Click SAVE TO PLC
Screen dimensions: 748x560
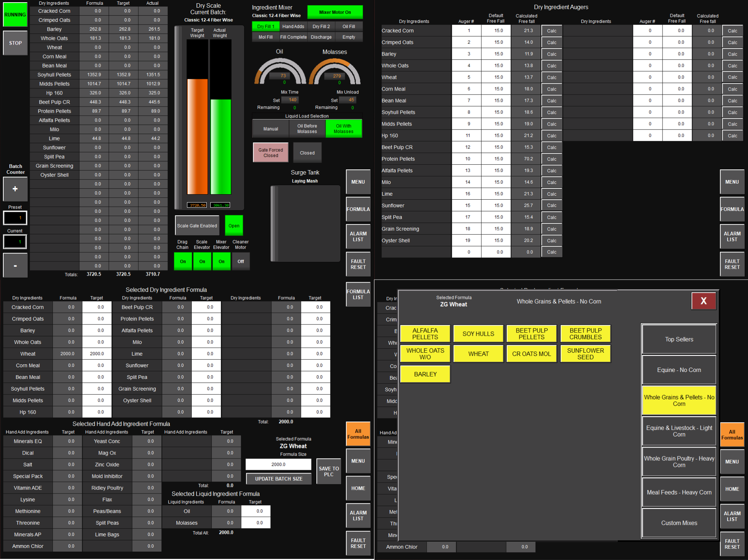click(328, 471)
